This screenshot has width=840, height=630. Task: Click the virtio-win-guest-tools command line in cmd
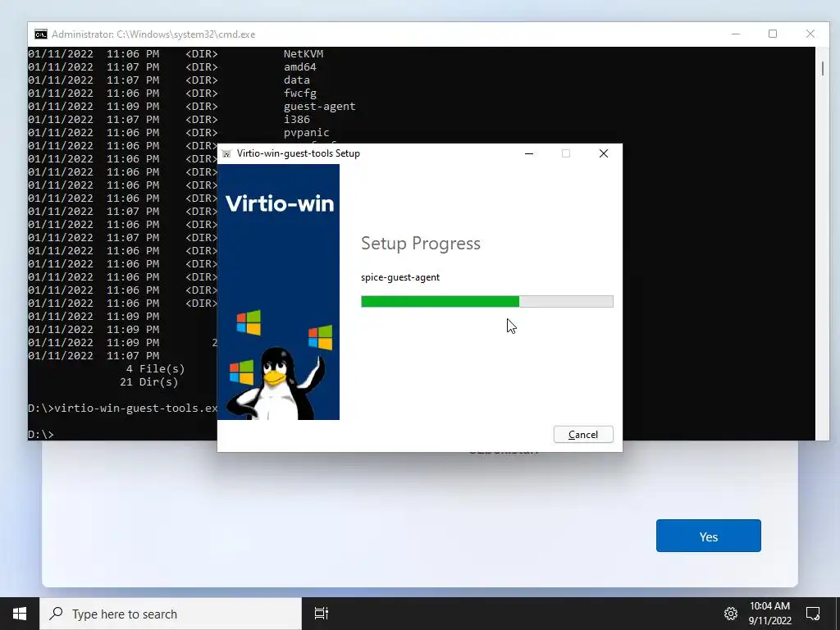click(x=123, y=409)
